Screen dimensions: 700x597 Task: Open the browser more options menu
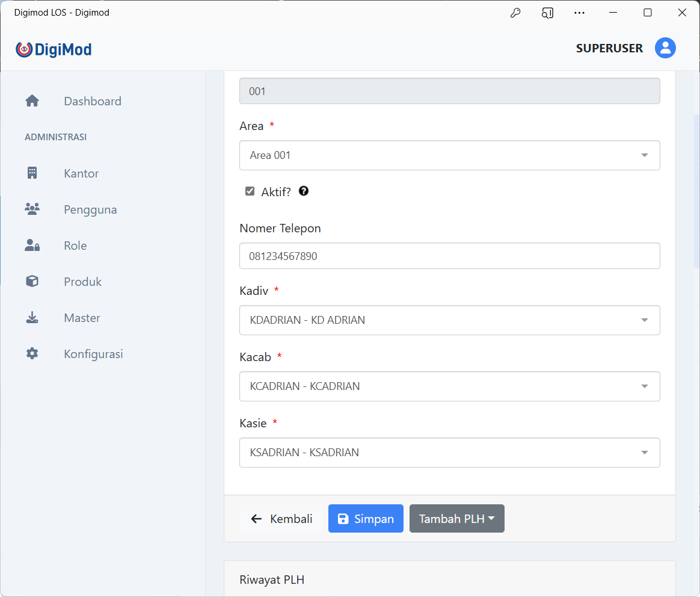pyautogui.click(x=579, y=13)
